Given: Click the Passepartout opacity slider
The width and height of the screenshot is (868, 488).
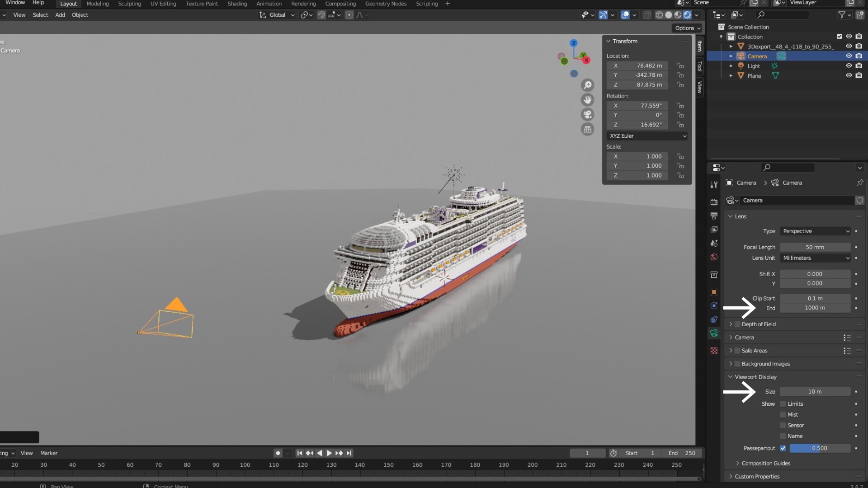Looking at the screenshot, I should tap(819, 448).
